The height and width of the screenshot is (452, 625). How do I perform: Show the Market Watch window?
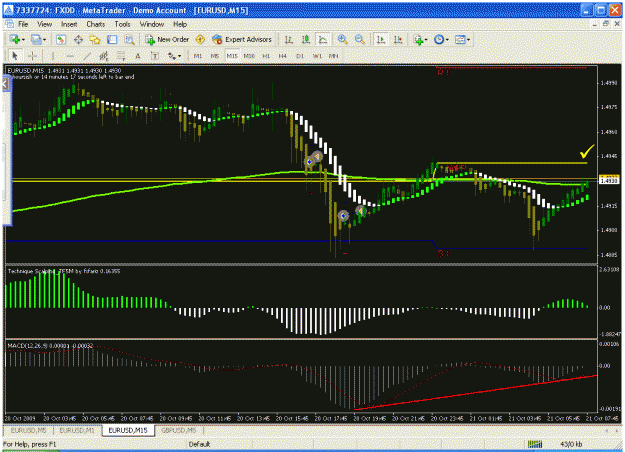pyautogui.click(x=61, y=39)
